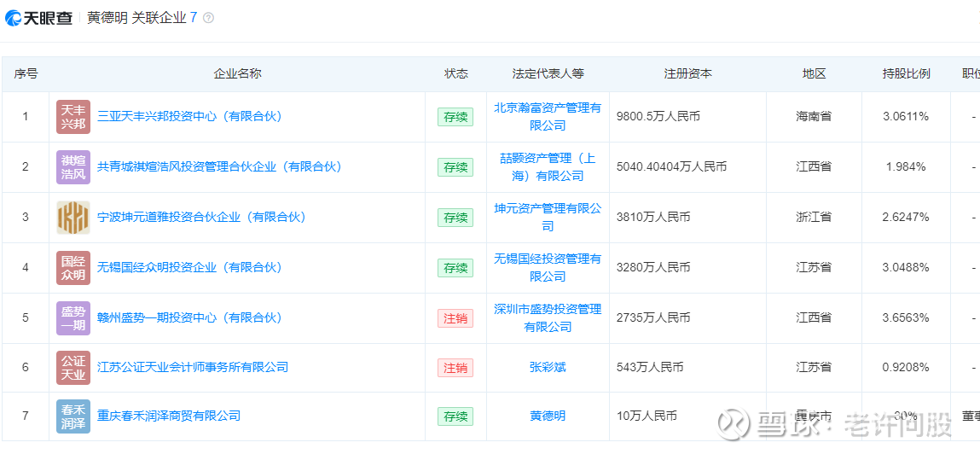Open 共青城祺煊浩风投资管理合伙企业 link
The image size is (980, 454).
tap(219, 167)
